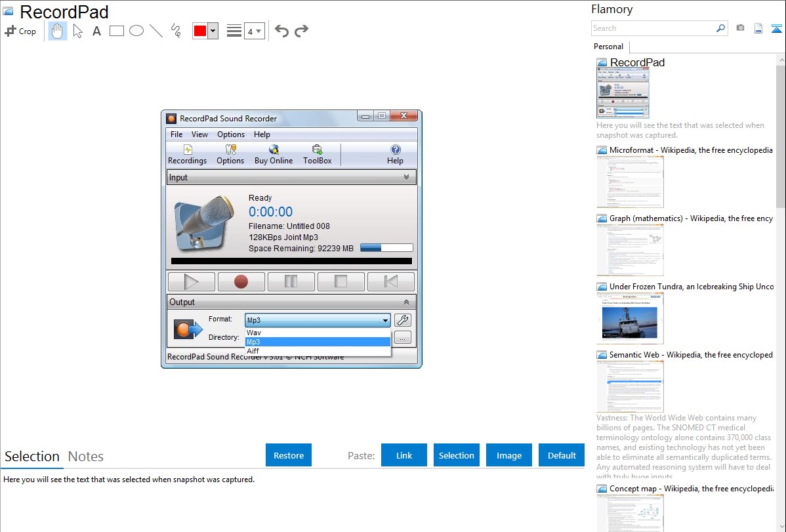Viewport: 786px width, 532px height.
Task: Select the freehand scribble tool
Action: (x=176, y=31)
